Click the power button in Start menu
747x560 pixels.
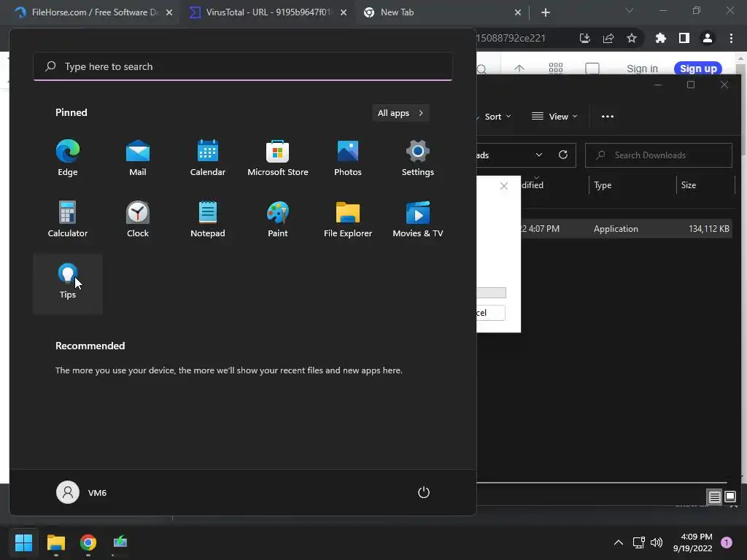(424, 492)
